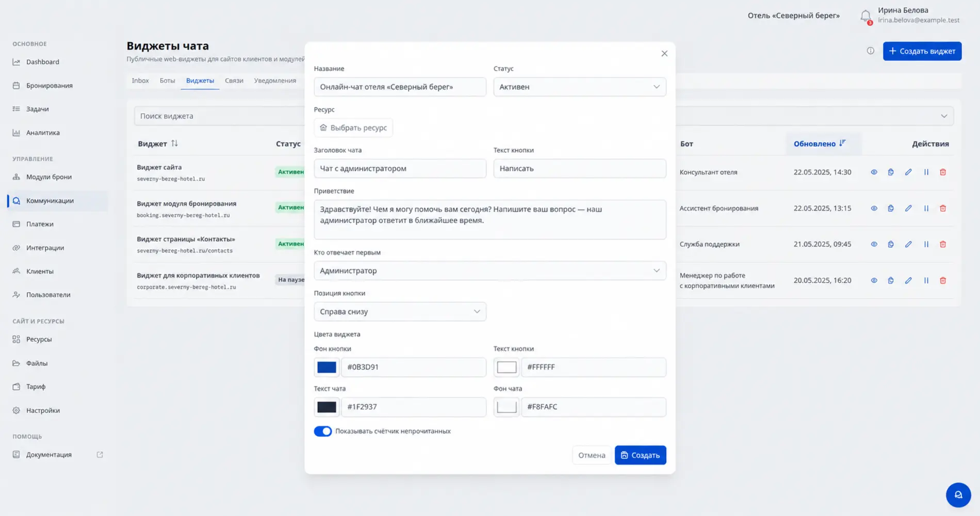Open the Текст чата color swatch
The width and height of the screenshot is (980, 516).
click(326, 407)
